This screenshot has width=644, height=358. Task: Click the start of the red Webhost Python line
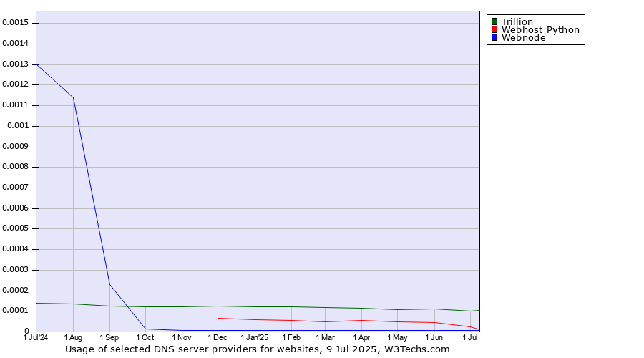click(x=218, y=318)
